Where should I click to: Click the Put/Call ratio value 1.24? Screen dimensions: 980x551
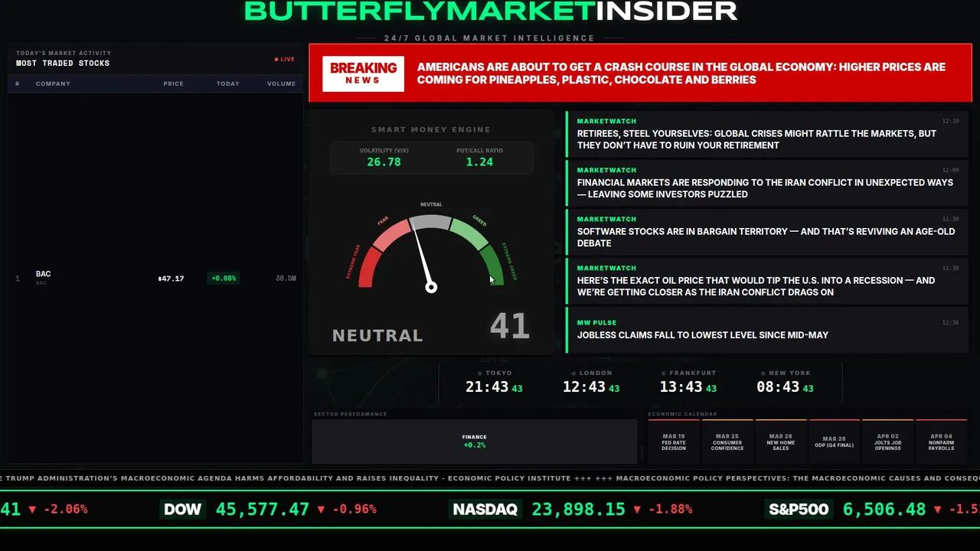click(x=479, y=162)
